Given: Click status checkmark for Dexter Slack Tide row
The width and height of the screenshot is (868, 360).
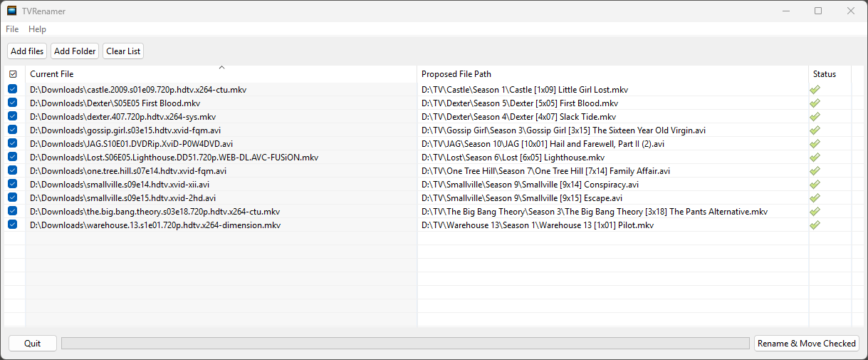Looking at the screenshot, I should (x=815, y=117).
